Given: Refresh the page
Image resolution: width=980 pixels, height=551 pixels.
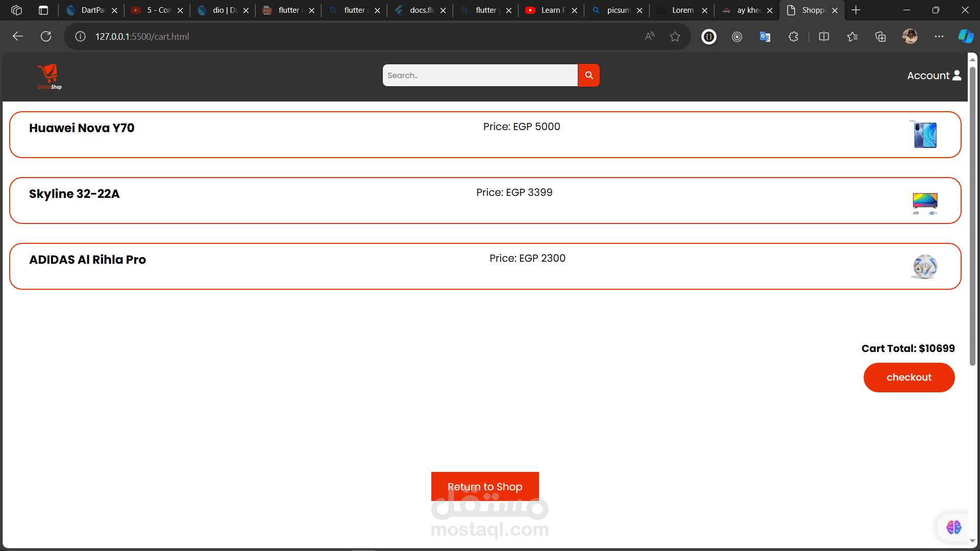Looking at the screenshot, I should pos(46,37).
